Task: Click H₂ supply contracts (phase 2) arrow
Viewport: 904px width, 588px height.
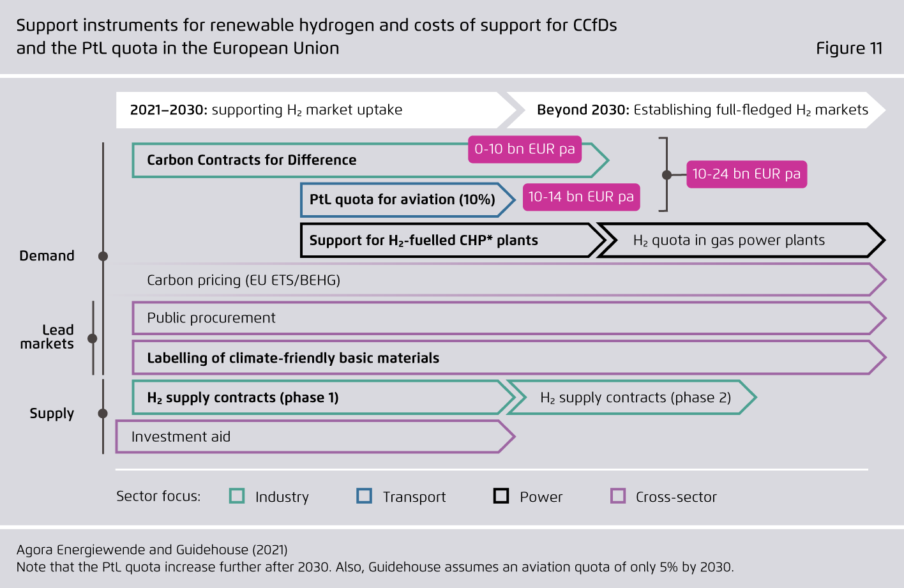Action: (632, 398)
